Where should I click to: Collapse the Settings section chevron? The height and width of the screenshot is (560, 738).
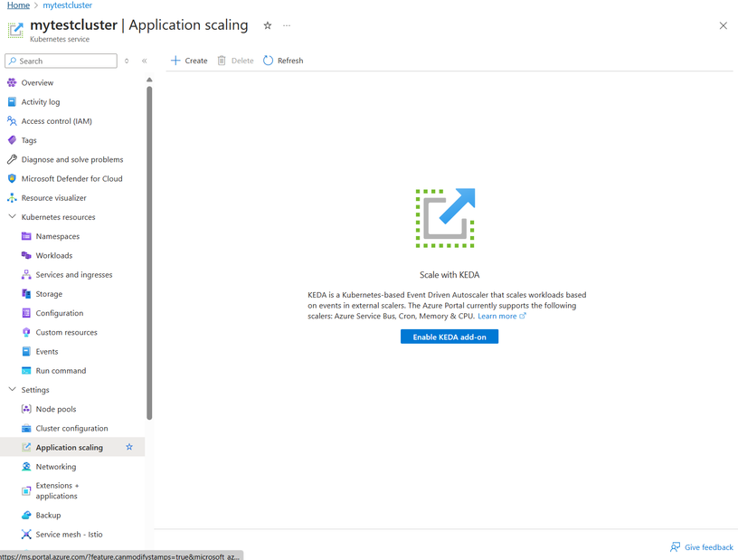coord(13,390)
